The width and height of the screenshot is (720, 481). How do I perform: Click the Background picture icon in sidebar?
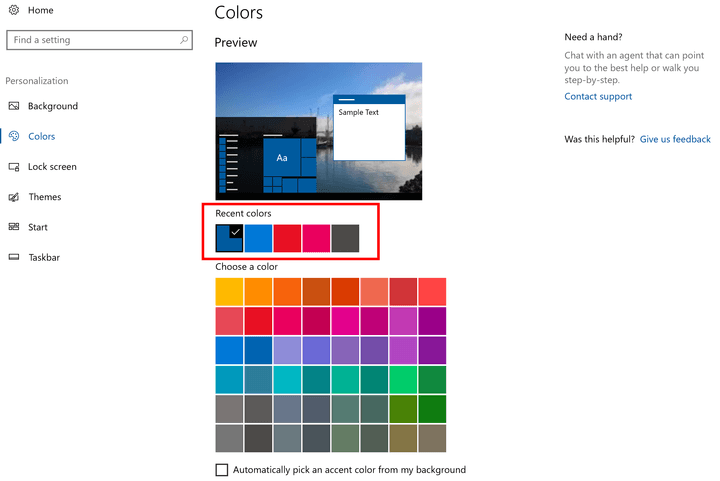(14, 106)
